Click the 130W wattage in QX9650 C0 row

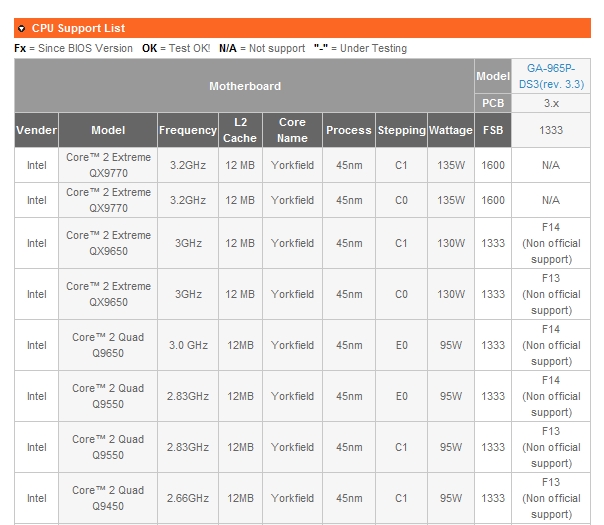(451, 294)
